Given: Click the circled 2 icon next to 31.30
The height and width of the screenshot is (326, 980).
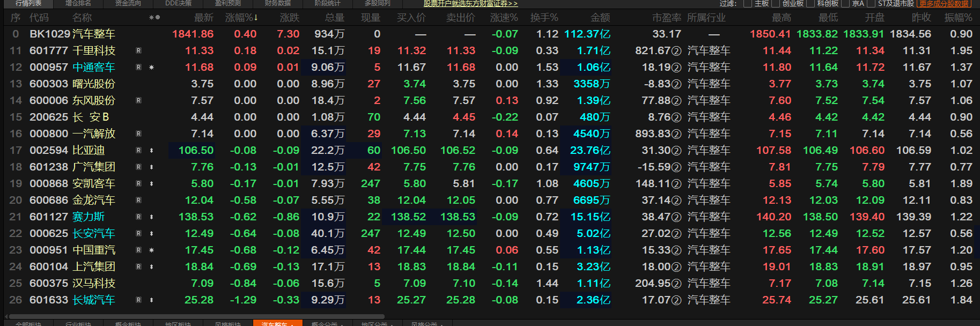Looking at the screenshot, I should tap(676, 151).
